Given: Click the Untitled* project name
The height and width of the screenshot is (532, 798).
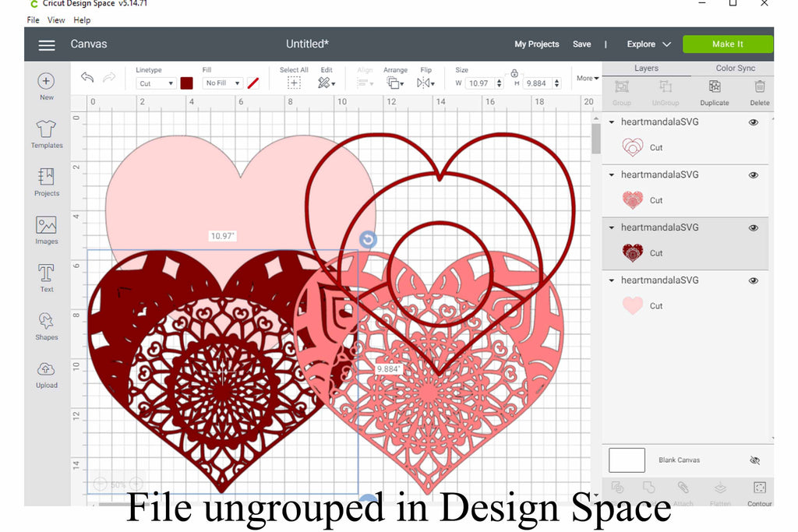Looking at the screenshot, I should (x=307, y=44).
